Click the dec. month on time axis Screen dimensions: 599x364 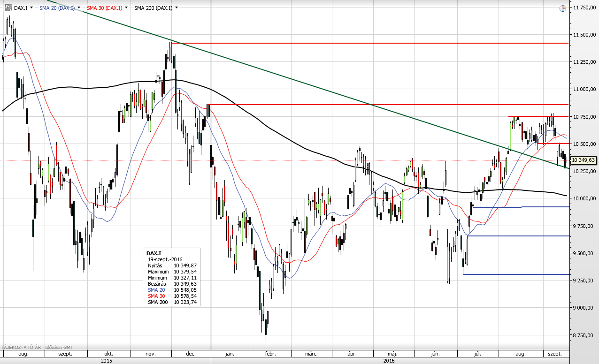pos(191,354)
